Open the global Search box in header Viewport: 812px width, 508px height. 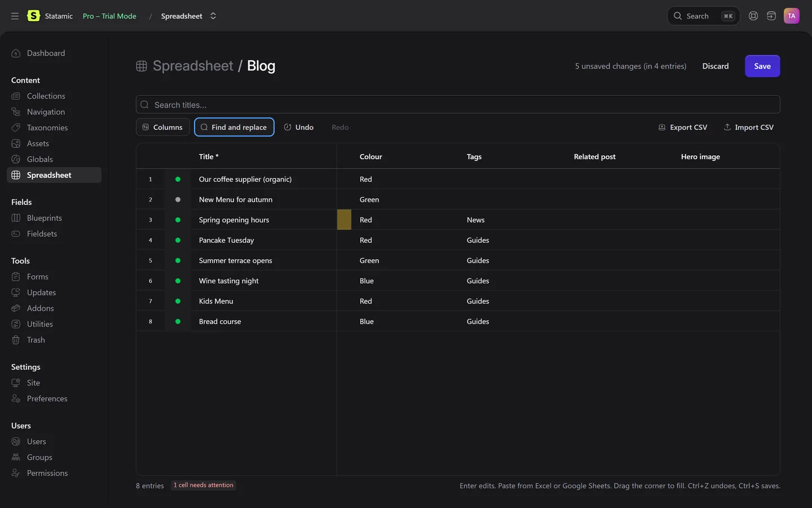[704, 16]
